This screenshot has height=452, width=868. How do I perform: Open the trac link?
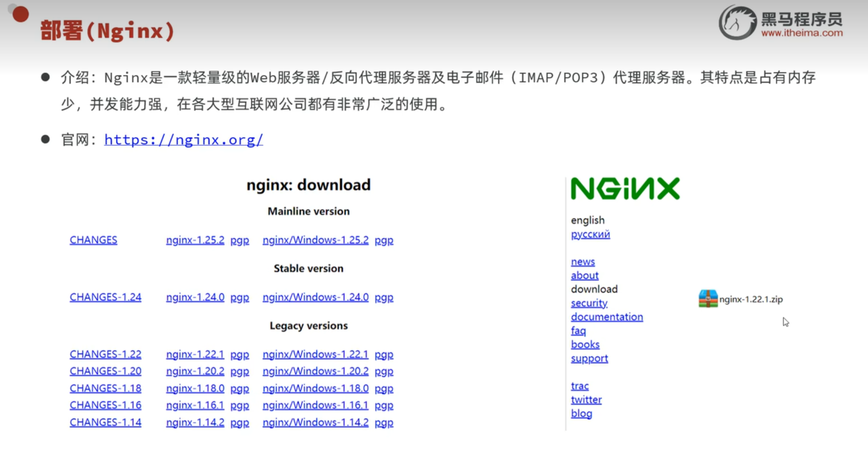(x=580, y=386)
